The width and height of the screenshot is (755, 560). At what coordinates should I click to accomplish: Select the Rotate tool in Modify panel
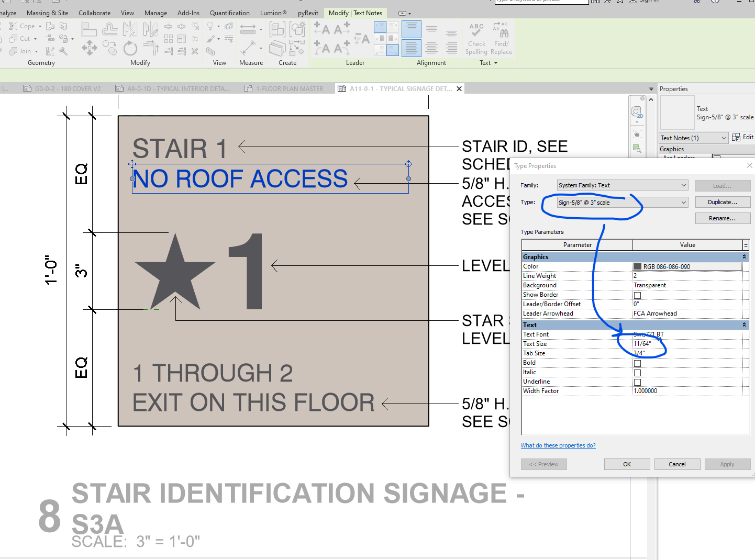pyautogui.click(x=130, y=48)
